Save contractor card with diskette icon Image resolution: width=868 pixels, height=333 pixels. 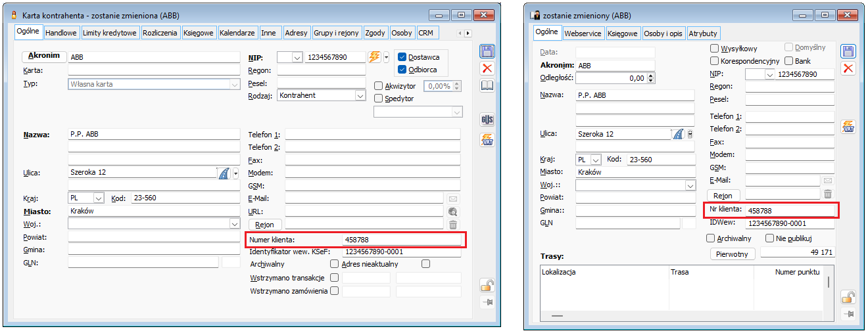pyautogui.click(x=487, y=51)
